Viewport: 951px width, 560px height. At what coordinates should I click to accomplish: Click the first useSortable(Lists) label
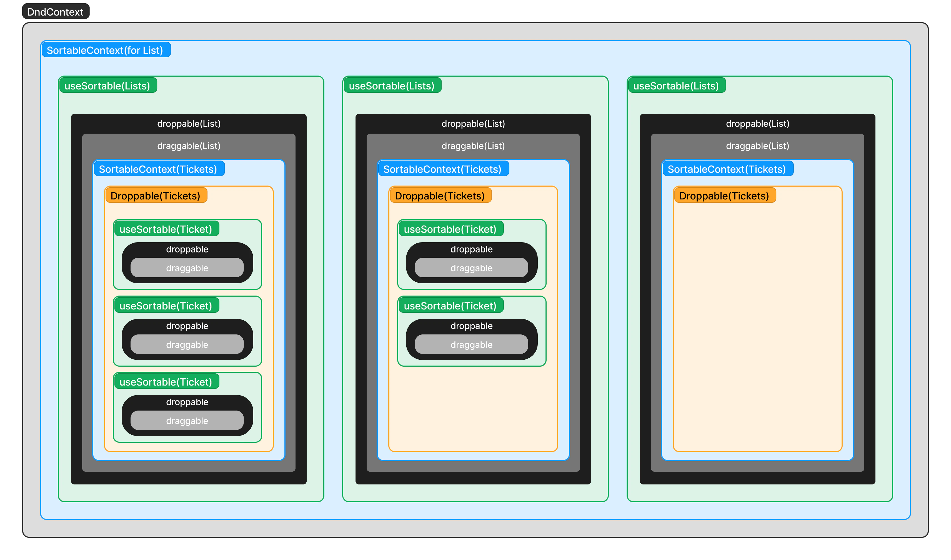click(107, 86)
